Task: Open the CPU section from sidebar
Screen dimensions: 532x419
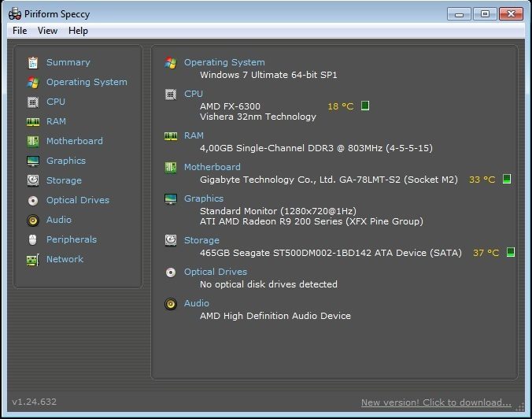Action: tap(56, 102)
